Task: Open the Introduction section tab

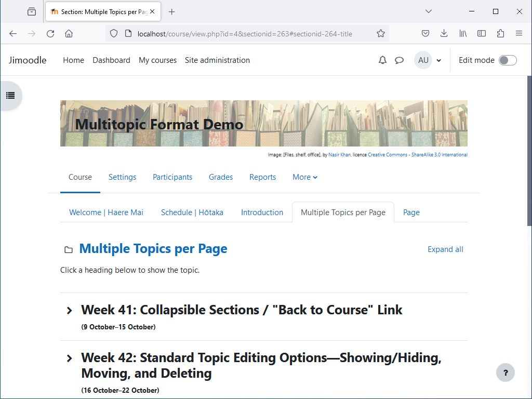Action: point(262,212)
